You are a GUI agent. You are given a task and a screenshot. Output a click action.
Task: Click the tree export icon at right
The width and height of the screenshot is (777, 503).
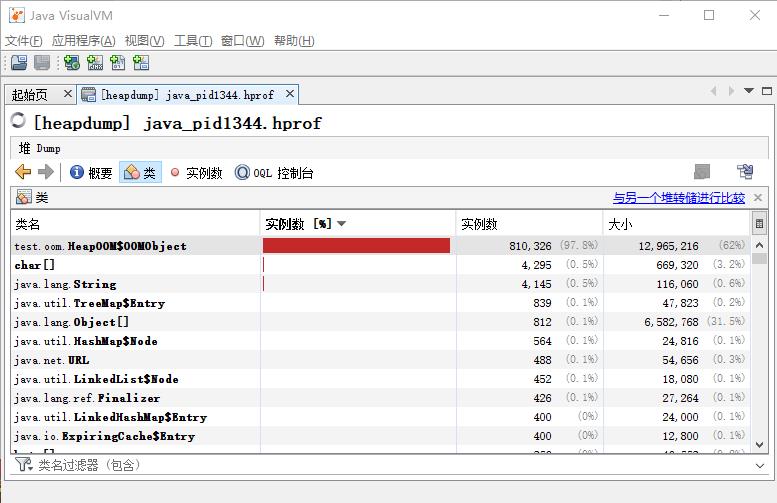(745, 172)
